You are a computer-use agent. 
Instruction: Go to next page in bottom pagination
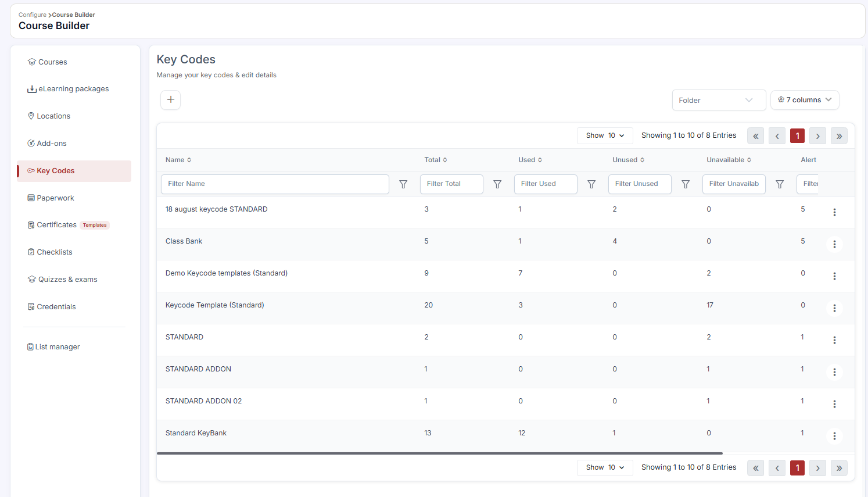(x=817, y=468)
